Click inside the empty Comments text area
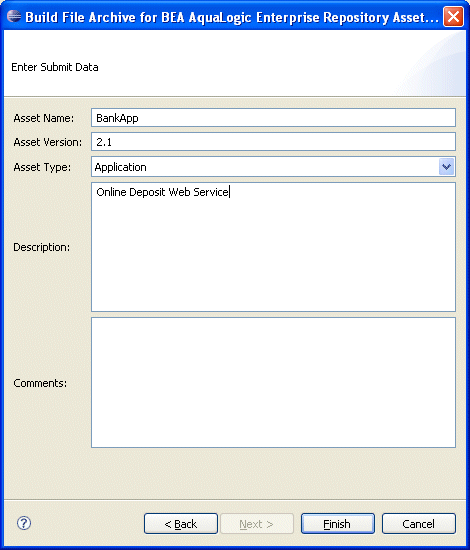 point(273,382)
